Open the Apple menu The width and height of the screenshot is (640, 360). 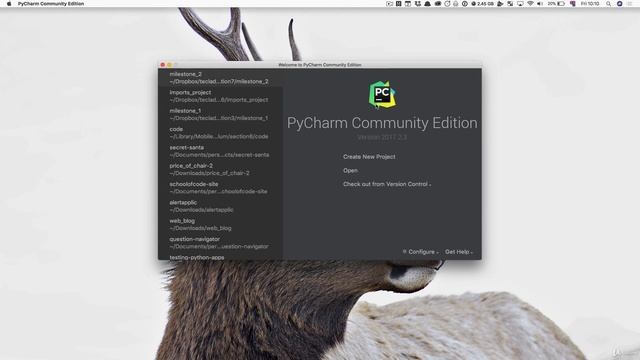tap(9, 4)
